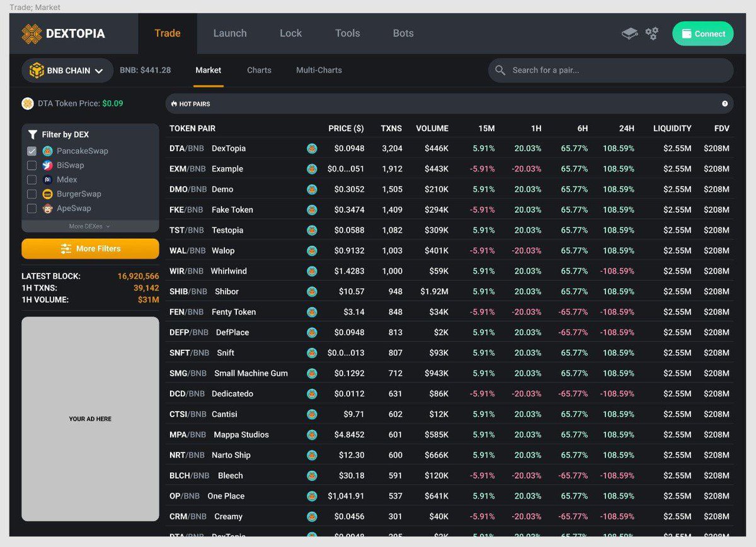Open the filter funnel in Filter by DEX panel

(x=32, y=134)
